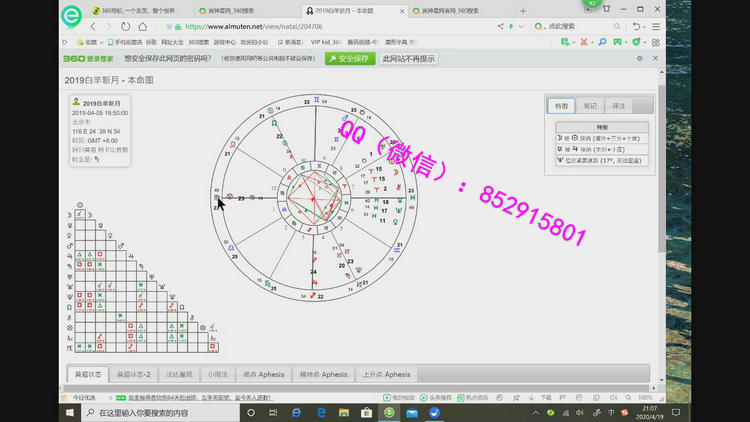Screen dimensions: 750x422
Task: Select the 特徵 tab in right panel
Action: [561, 105]
